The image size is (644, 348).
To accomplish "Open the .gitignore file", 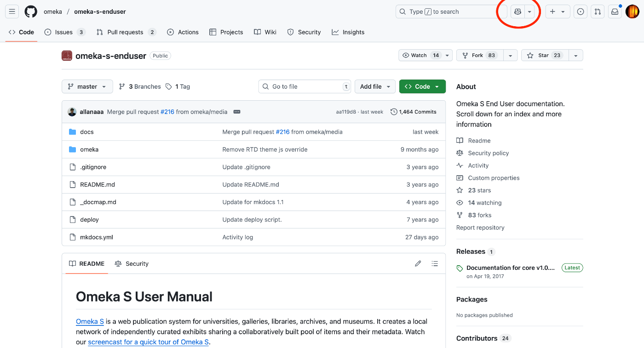I will click(x=93, y=167).
